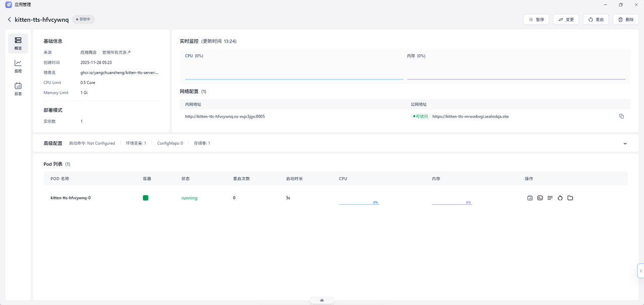This screenshot has height=305, width=644.
Task: Switch to the 监控 tab
Action: point(18,66)
